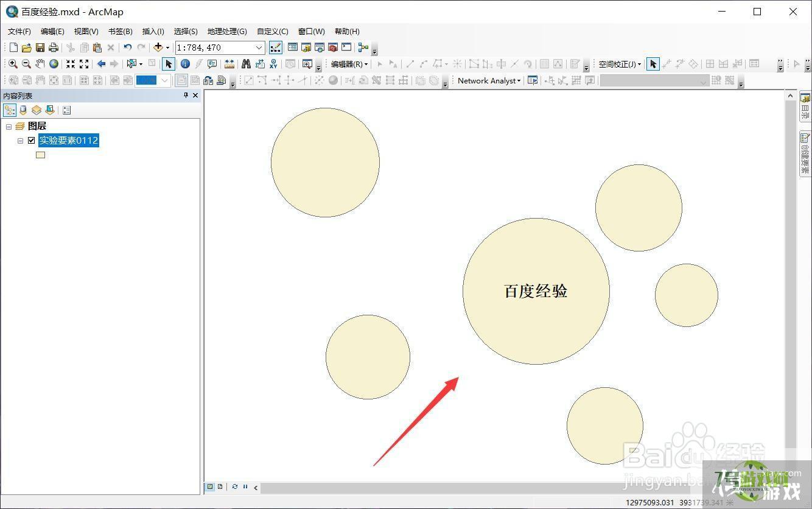Open the 自定义(C) menu
The height and width of the screenshot is (509, 812).
(273, 31)
